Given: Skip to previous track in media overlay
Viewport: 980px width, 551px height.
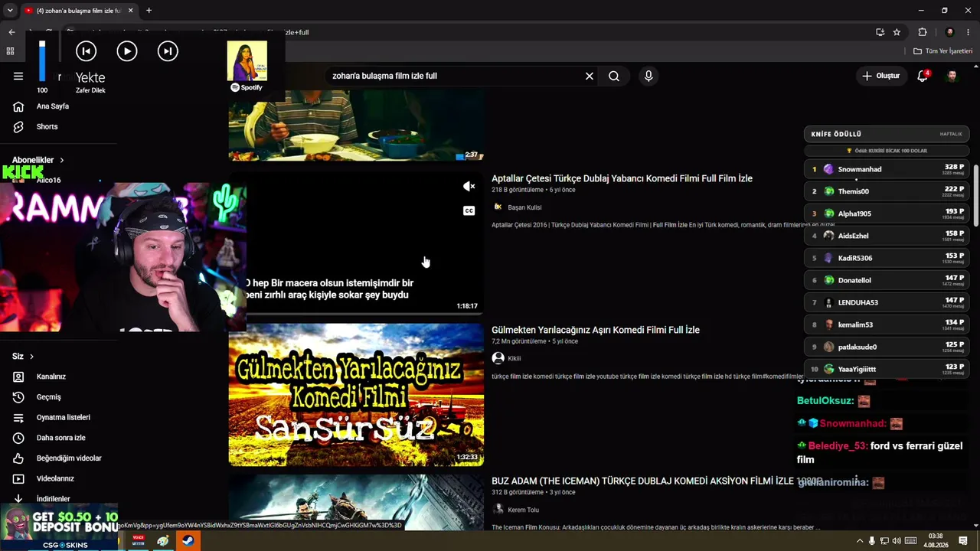Looking at the screenshot, I should click(x=86, y=51).
